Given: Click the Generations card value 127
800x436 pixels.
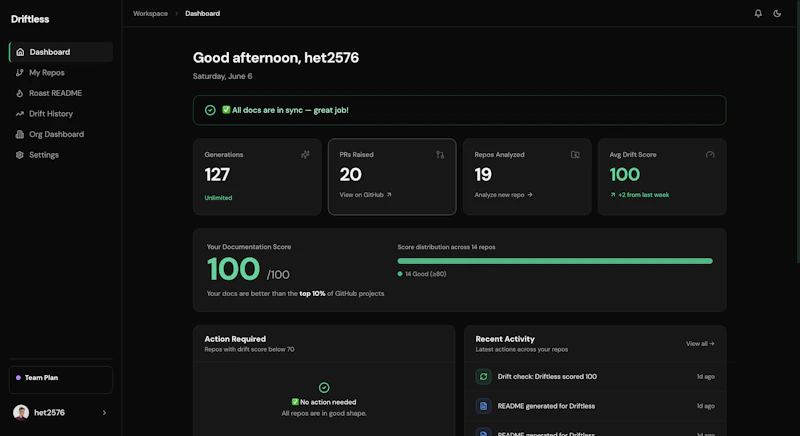Looking at the screenshot, I should [217, 175].
